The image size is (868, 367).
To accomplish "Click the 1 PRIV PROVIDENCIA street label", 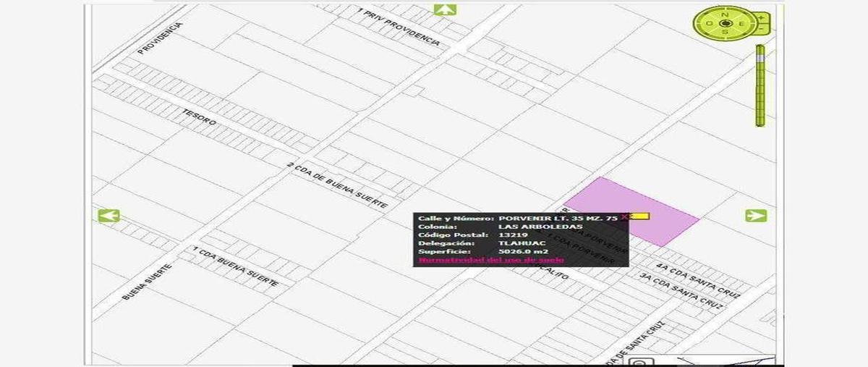I will point(399,26).
